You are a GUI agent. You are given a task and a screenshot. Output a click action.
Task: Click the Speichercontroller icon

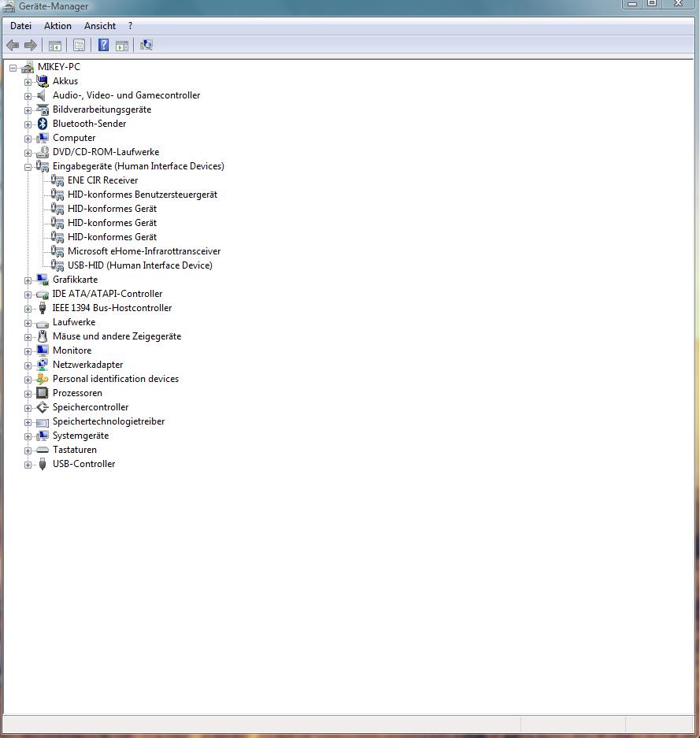coord(43,407)
